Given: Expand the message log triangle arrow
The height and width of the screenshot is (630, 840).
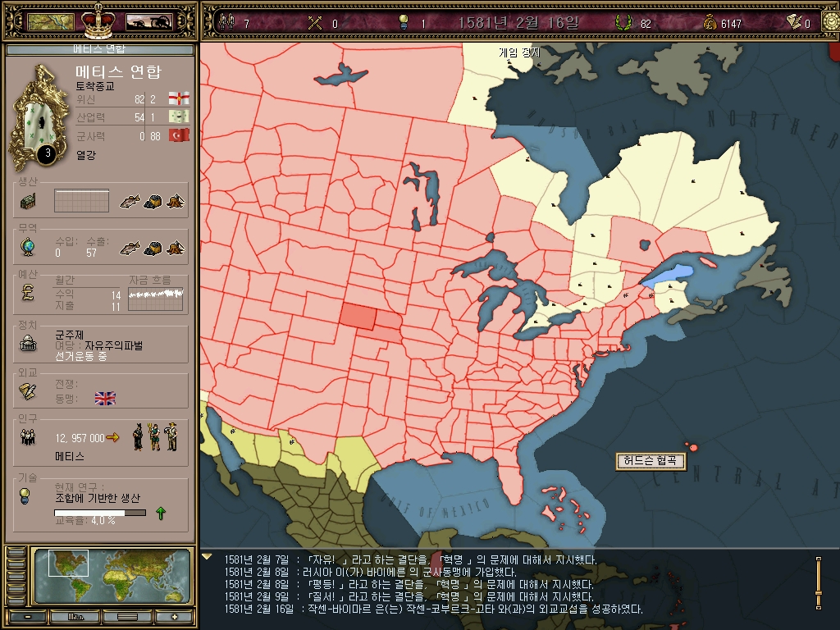Looking at the screenshot, I should 207,557.
